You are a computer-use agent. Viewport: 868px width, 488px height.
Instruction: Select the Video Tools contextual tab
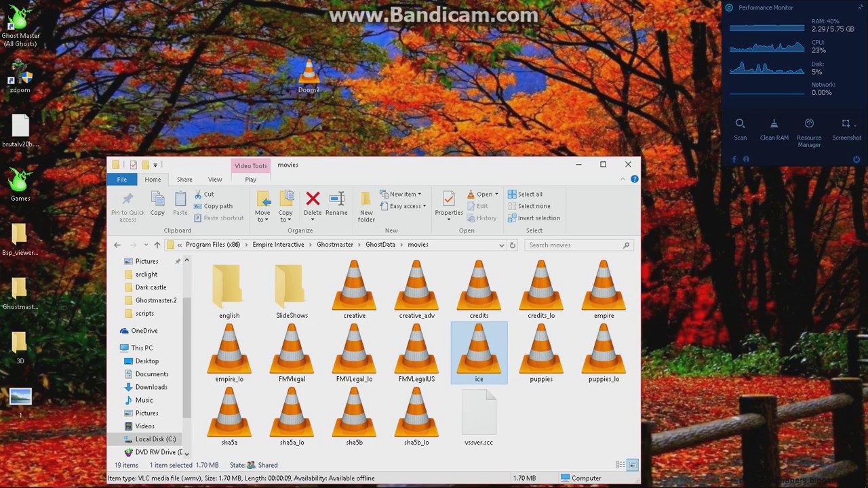coord(251,165)
